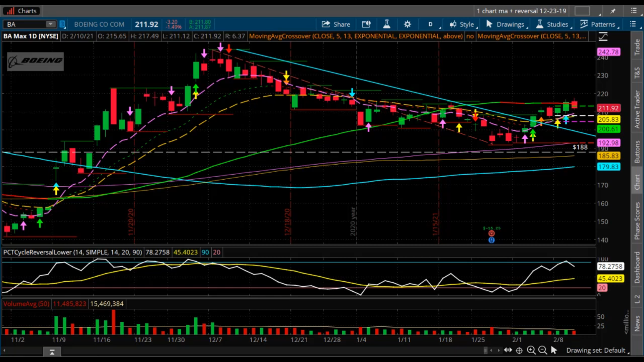The width and height of the screenshot is (644, 362).
Task: Click the first MovingAvgCrossover study label
Action: point(356,36)
